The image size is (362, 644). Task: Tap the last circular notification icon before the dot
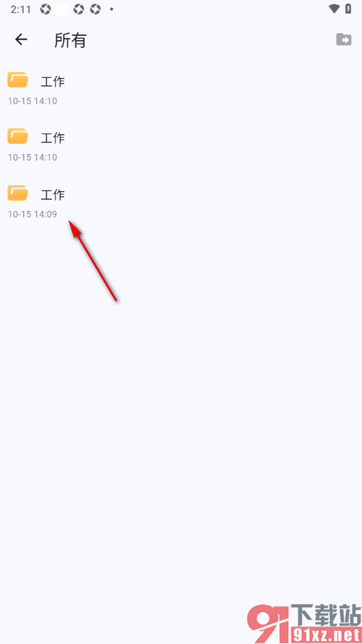pos(96,9)
